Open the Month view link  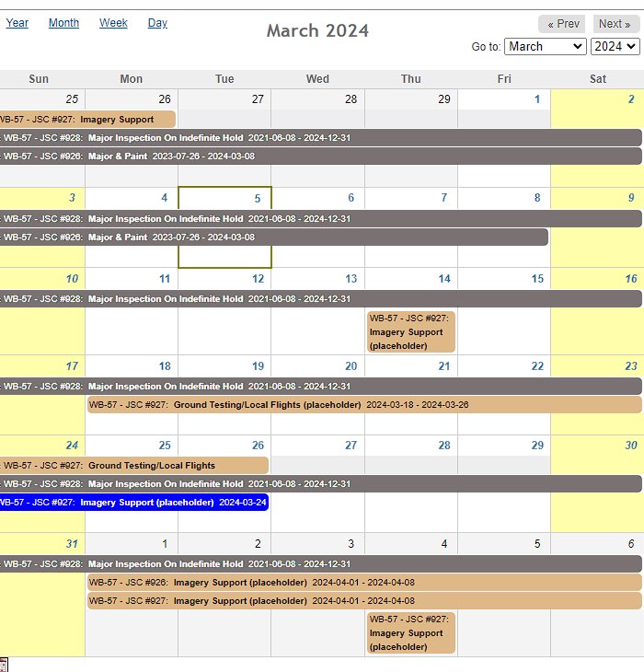63,23
